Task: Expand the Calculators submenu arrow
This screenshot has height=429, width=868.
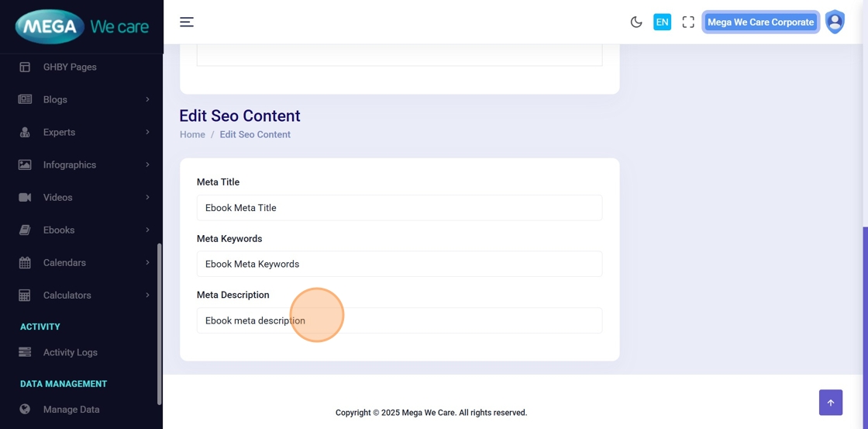Action: pyautogui.click(x=147, y=296)
